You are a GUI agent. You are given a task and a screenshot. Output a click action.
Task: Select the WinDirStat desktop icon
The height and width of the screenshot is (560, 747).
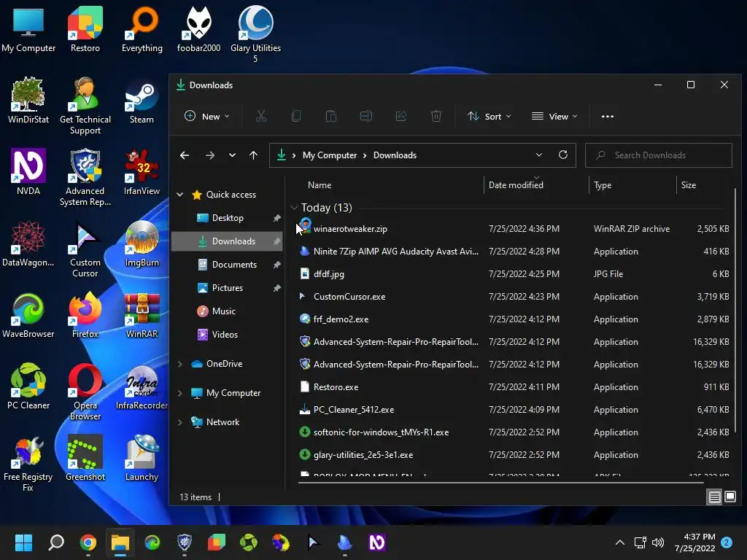tap(28, 101)
